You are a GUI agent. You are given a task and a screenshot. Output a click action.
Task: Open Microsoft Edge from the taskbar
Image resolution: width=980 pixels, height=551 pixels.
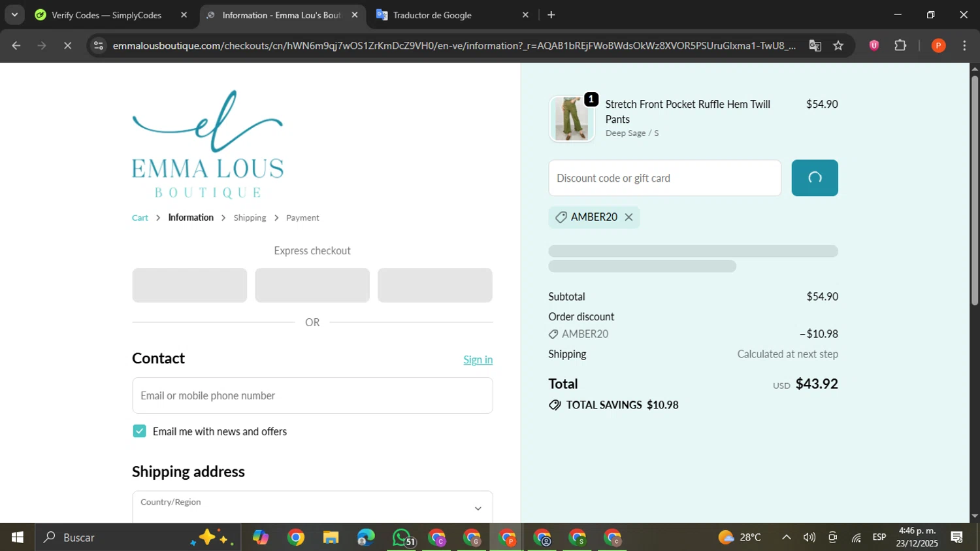[x=366, y=537]
